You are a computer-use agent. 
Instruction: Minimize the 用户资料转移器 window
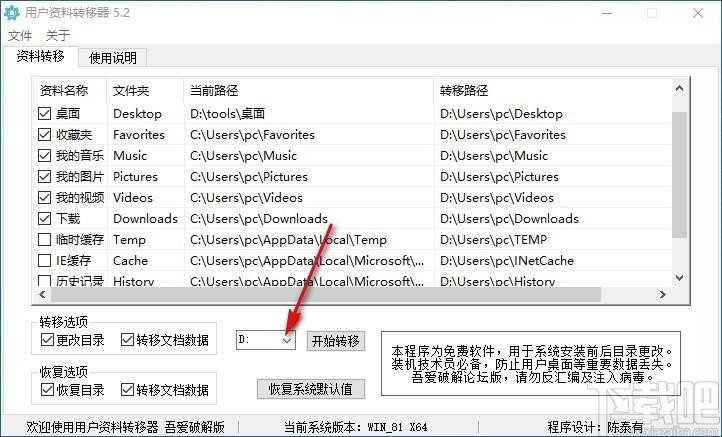click(x=607, y=13)
